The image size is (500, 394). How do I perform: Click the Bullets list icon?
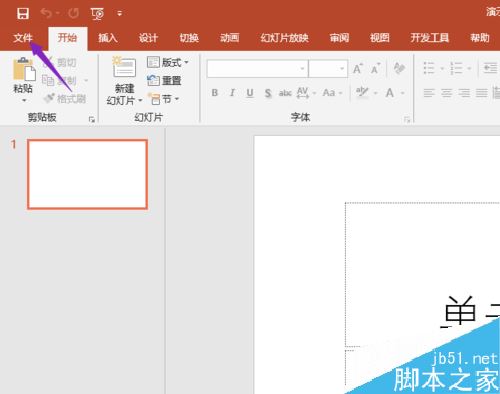click(429, 68)
